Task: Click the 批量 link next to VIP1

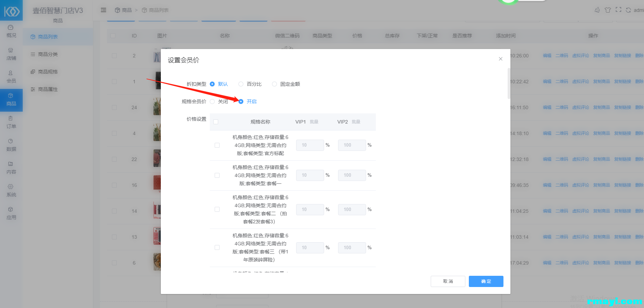Action: 314,122
